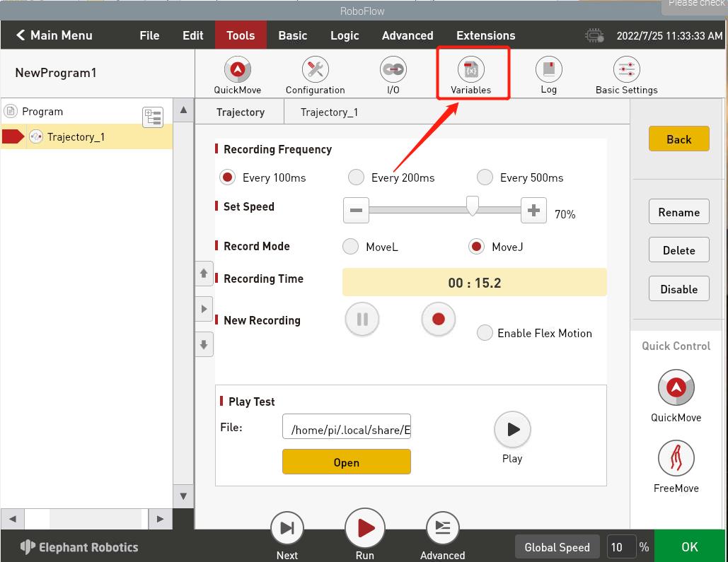Viewport: 728px width, 562px height.
Task: Click the yellow Open button
Action: [x=346, y=462]
